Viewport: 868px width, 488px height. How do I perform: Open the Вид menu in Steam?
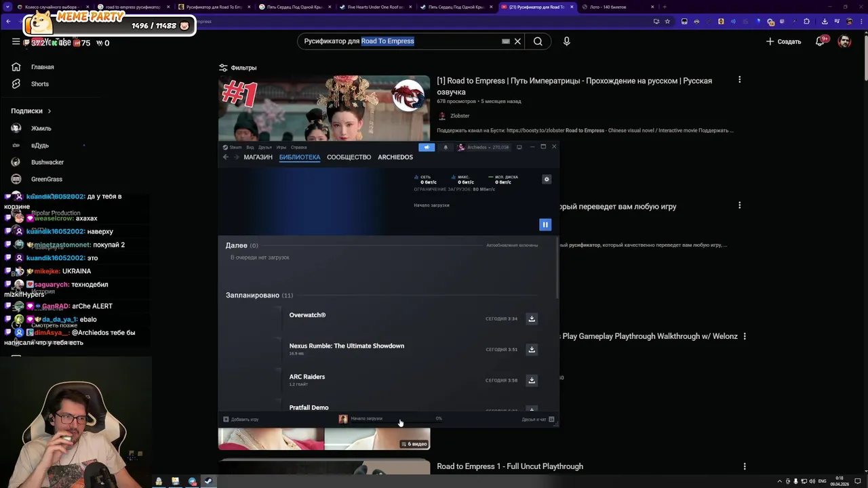(x=250, y=147)
